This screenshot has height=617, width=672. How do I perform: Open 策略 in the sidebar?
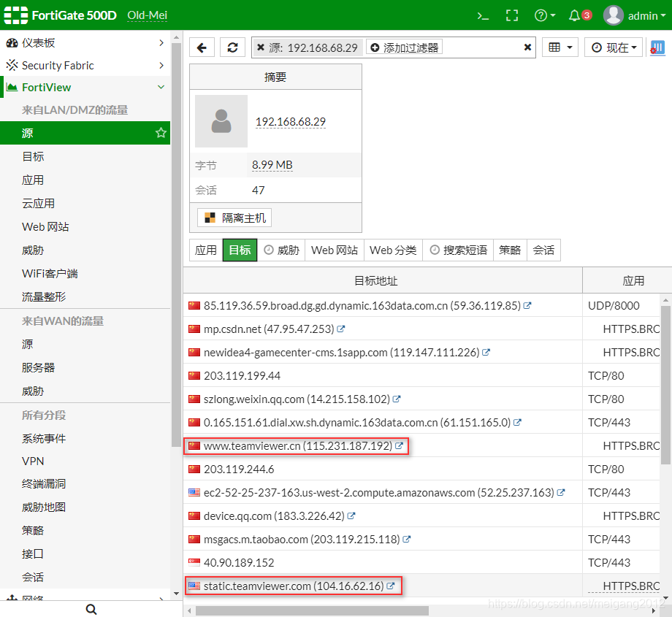33,530
